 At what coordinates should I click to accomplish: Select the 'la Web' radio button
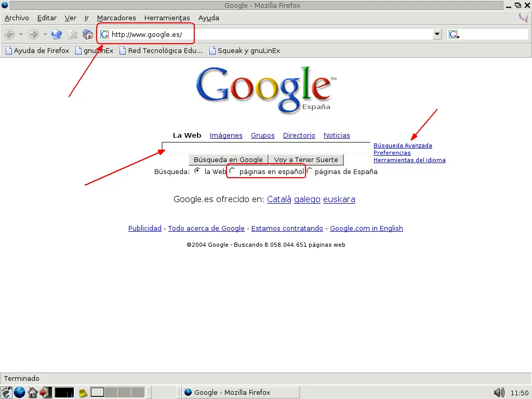pos(197,171)
